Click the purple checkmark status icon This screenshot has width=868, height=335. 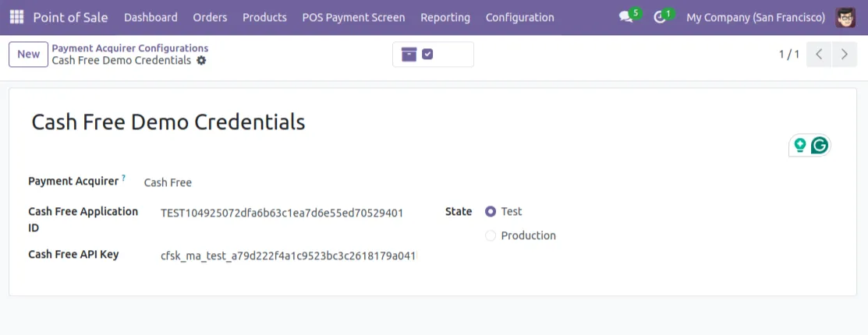click(427, 55)
